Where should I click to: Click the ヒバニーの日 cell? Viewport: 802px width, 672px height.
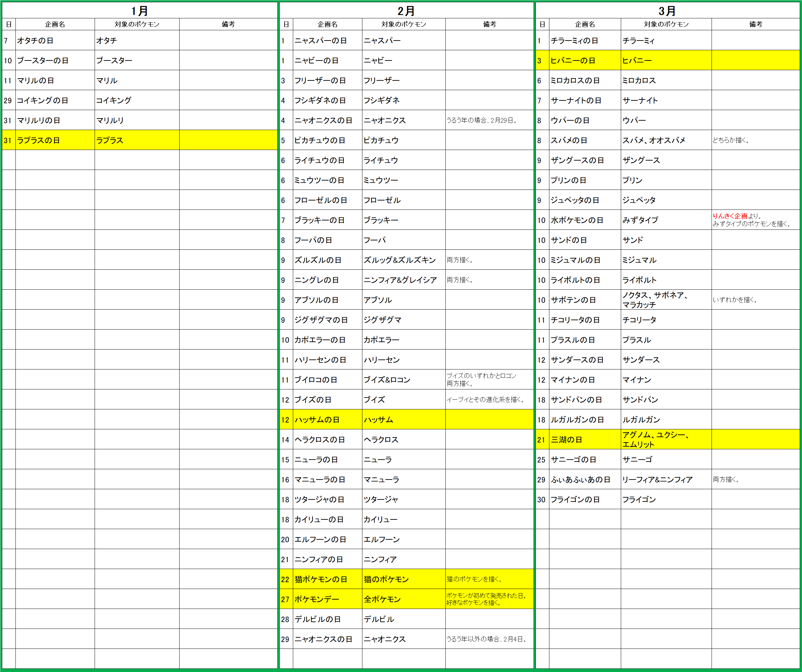coord(573,60)
